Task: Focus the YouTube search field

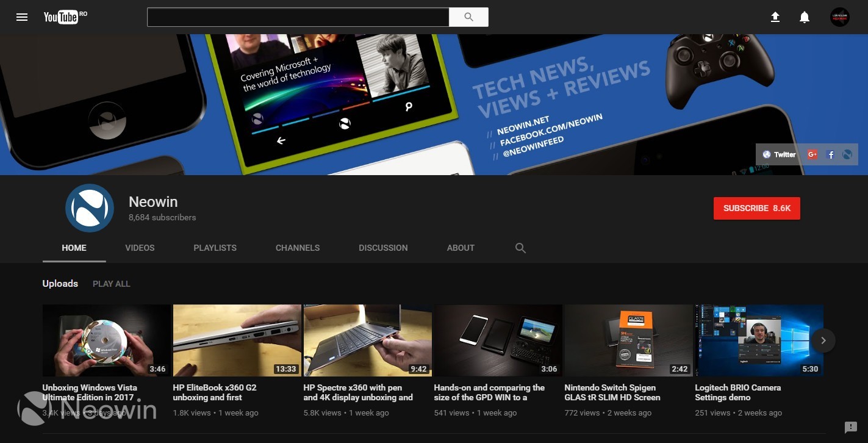Action: (298, 17)
